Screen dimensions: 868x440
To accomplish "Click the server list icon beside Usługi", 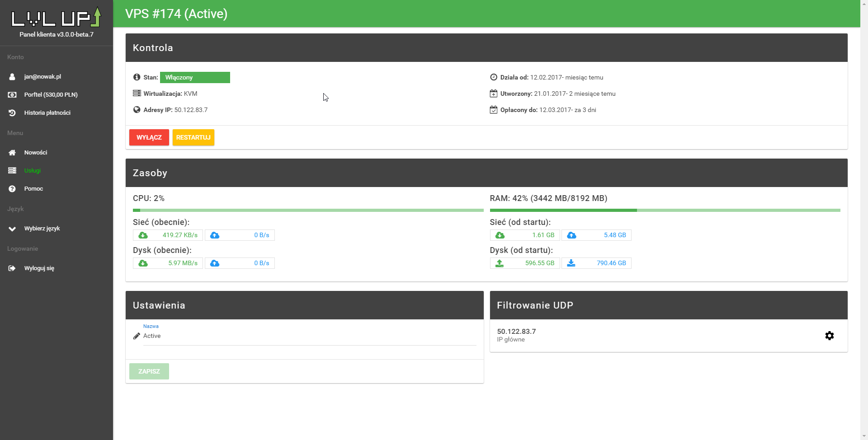I will pos(12,171).
